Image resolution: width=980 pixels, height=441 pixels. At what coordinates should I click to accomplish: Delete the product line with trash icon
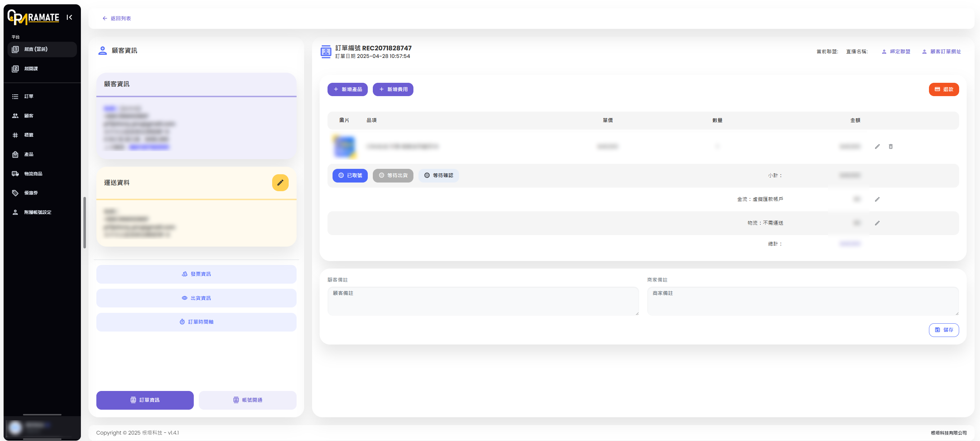[890, 146]
